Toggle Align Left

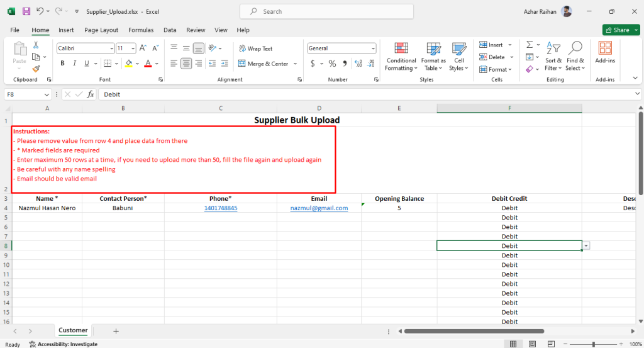(174, 64)
